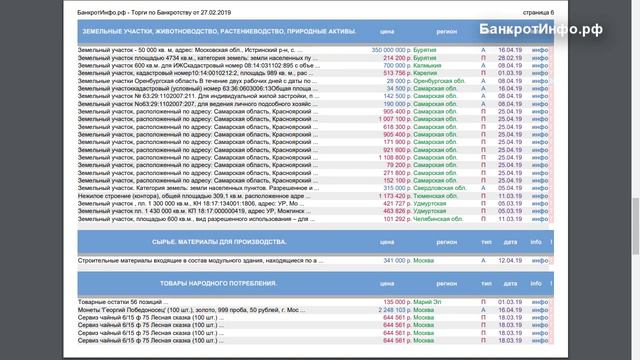Viewport: 640px width, 360px height.
Task: Open the инфо link in the 142 500 р. row
Action: click(x=540, y=96)
